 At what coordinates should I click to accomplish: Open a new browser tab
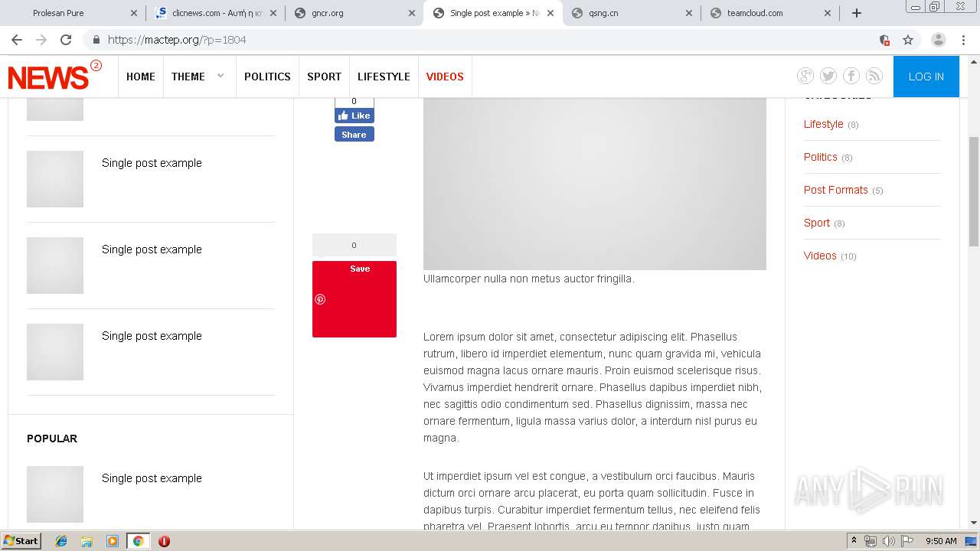[857, 13]
